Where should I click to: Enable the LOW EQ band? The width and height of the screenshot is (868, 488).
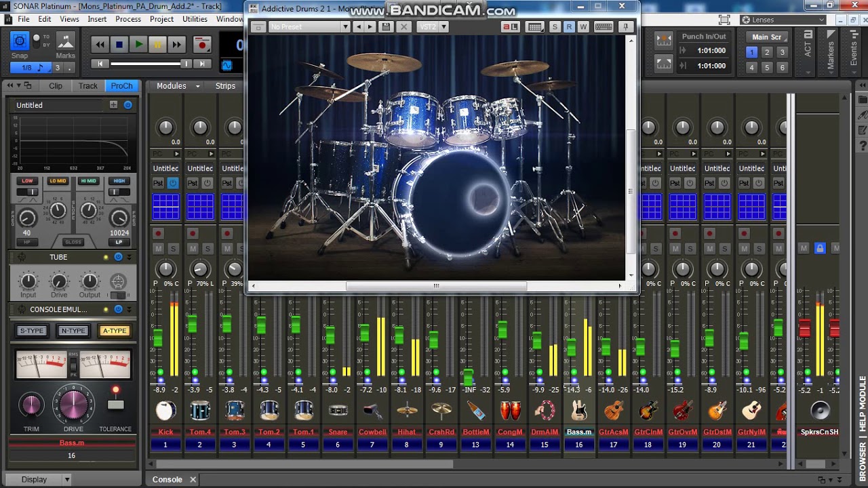(x=27, y=181)
